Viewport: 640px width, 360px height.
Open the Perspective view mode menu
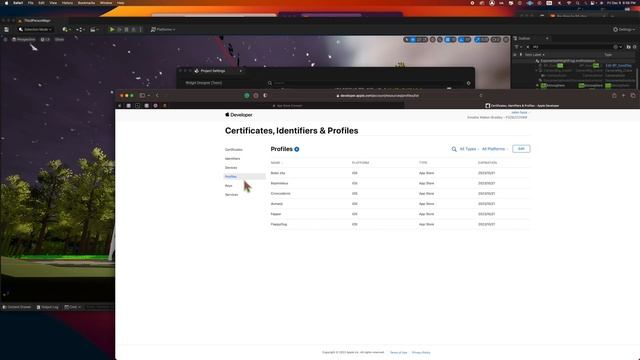(x=24, y=40)
